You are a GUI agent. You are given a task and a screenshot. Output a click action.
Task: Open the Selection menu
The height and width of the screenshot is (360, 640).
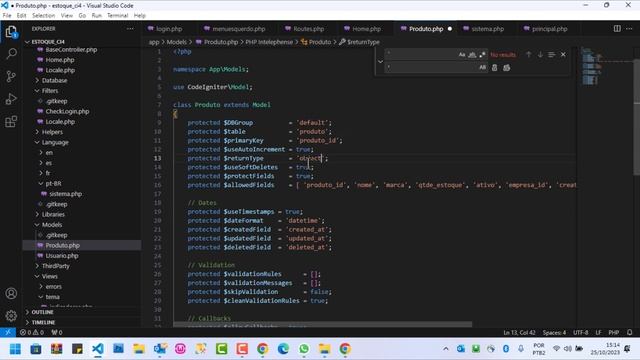[43, 16]
